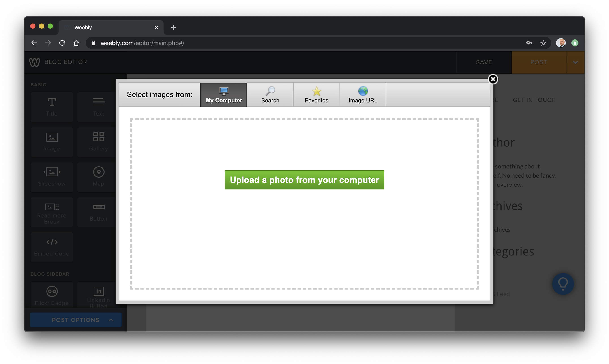The width and height of the screenshot is (609, 364).
Task: Open the Chrome profile avatar
Action: click(x=561, y=43)
